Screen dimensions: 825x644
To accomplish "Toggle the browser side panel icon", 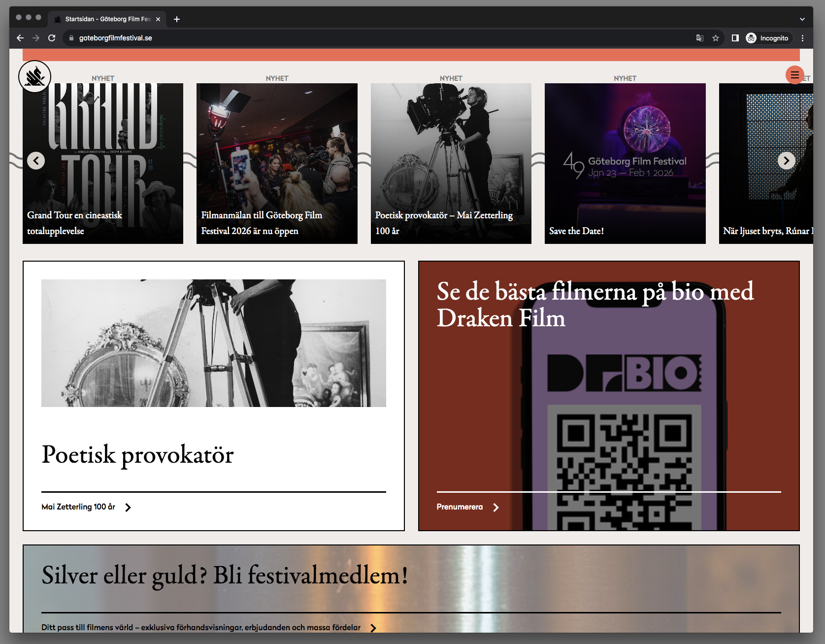I will pos(735,38).
